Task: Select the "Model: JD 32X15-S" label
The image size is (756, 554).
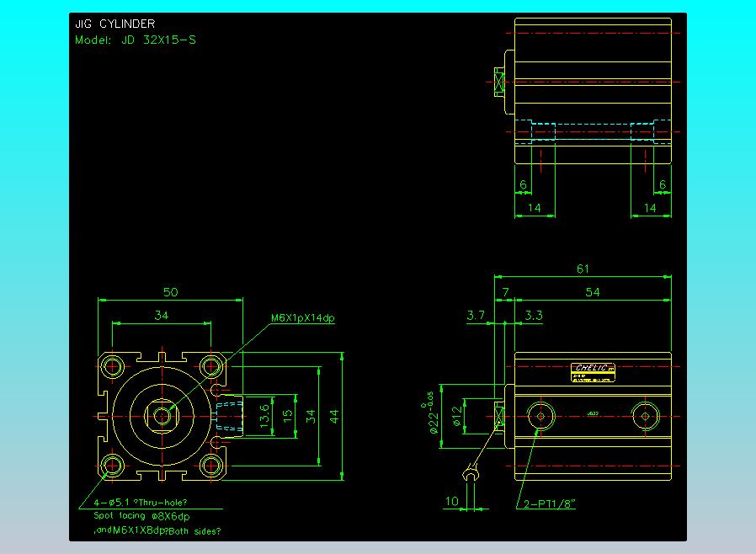Action: pos(136,40)
